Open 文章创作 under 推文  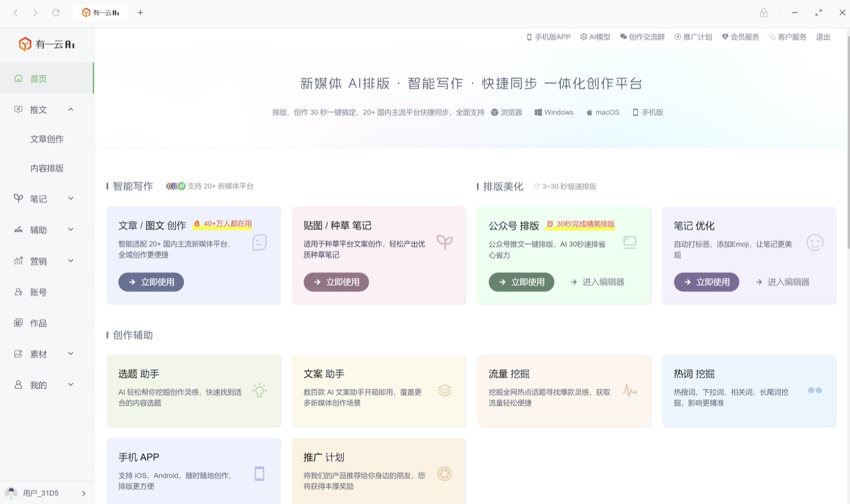pyautogui.click(x=47, y=139)
